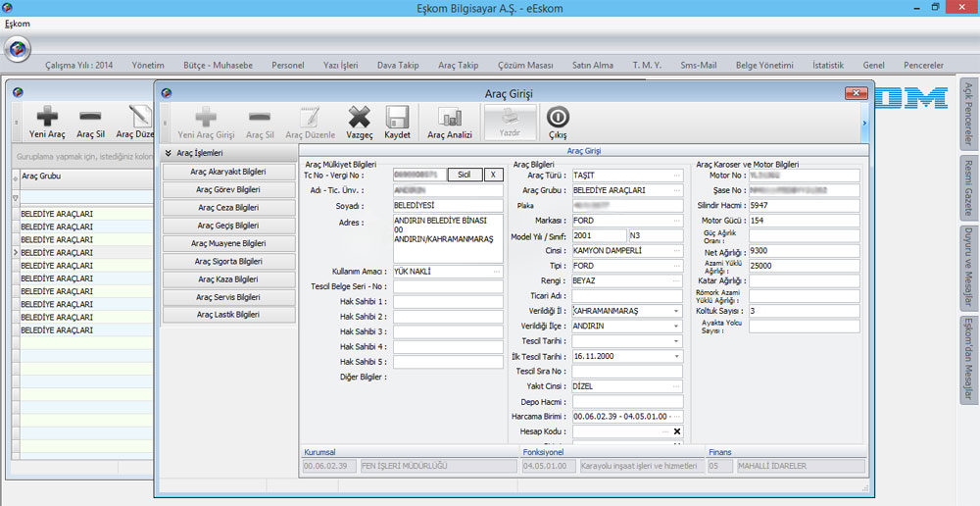The width and height of the screenshot is (980, 506).
Task: Open Tescil Tarihi date dropdown
Action: coord(677,341)
